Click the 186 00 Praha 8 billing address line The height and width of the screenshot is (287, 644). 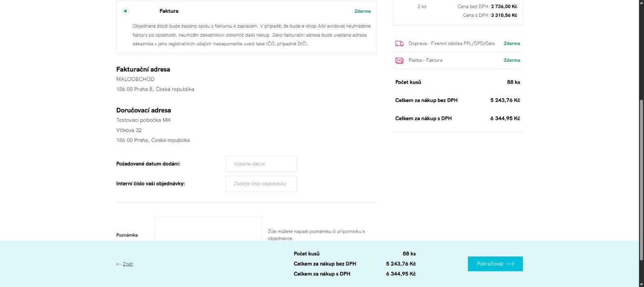click(155, 89)
